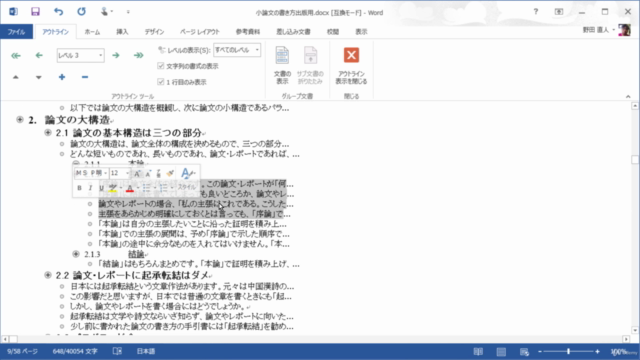Demote to body text with double-right arrow
640x360 pixels.
tap(138, 56)
